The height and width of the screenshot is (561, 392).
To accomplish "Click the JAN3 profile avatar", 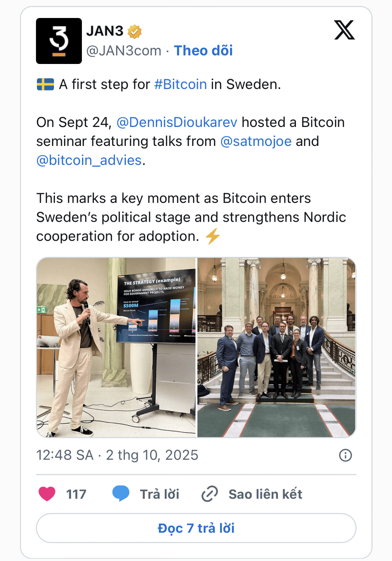I will point(59,41).
